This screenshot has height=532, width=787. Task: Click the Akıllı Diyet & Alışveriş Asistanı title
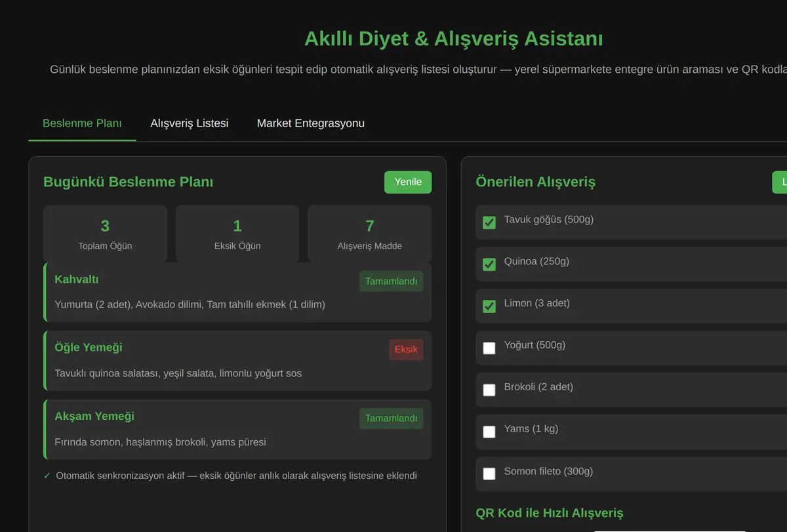[x=454, y=39]
